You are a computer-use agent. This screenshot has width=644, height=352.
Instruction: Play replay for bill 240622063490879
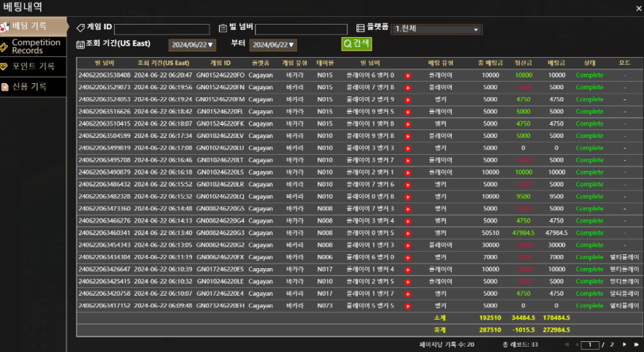pyautogui.click(x=408, y=173)
